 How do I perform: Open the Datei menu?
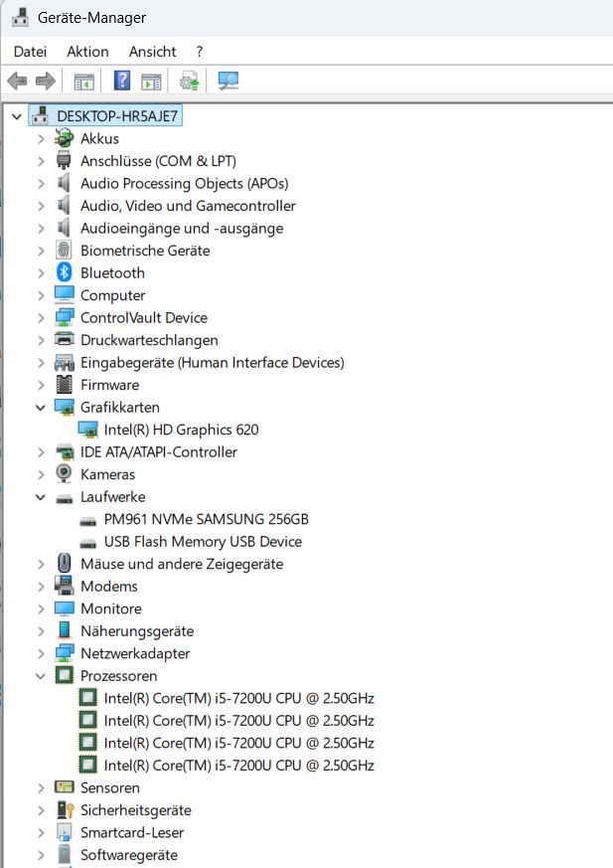[31, 51]
